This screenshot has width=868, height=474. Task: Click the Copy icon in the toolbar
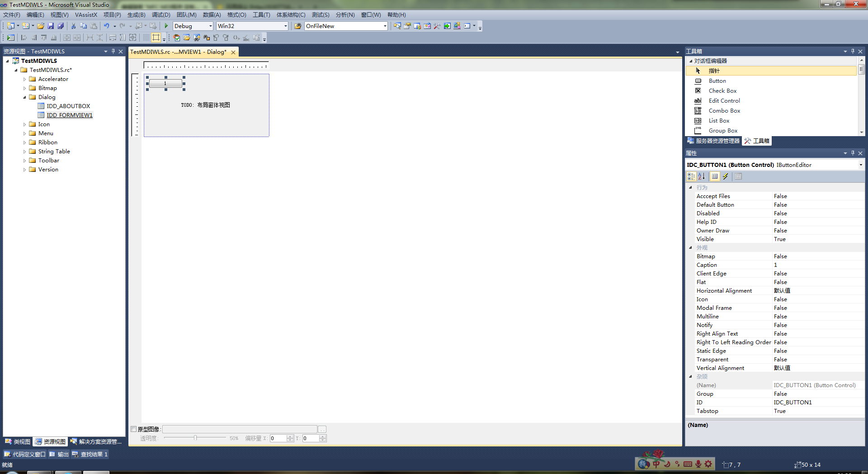[83, 26]
